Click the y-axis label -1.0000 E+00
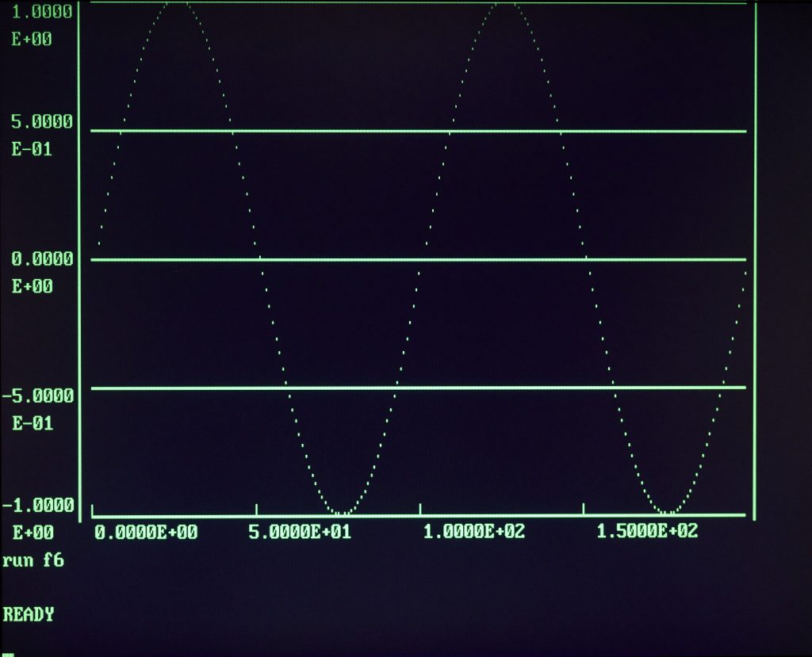 click(x=38, y=518)
